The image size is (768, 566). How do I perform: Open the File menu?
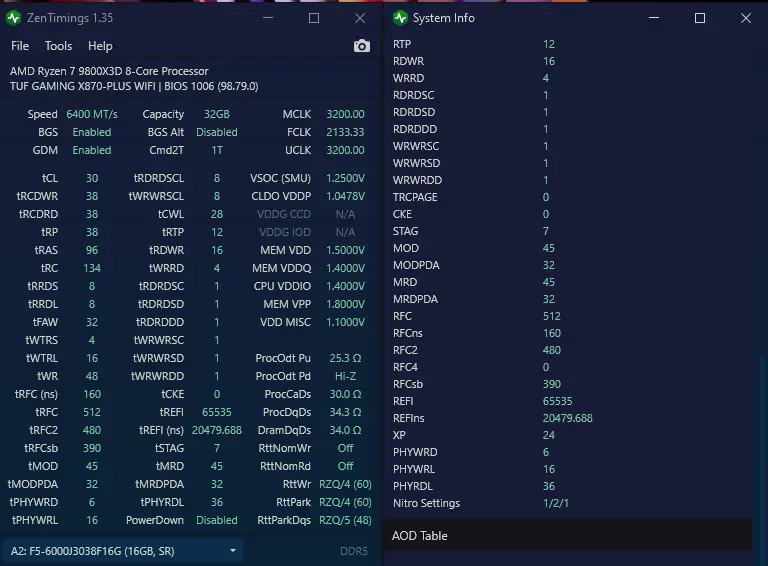(x=20, y=46)
